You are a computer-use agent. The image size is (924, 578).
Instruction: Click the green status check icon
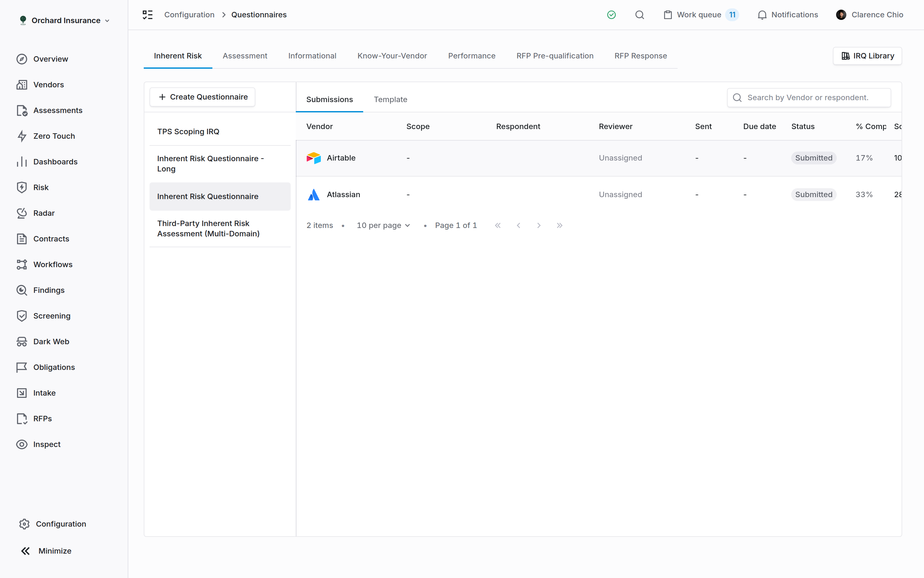(x=611, y=14)
